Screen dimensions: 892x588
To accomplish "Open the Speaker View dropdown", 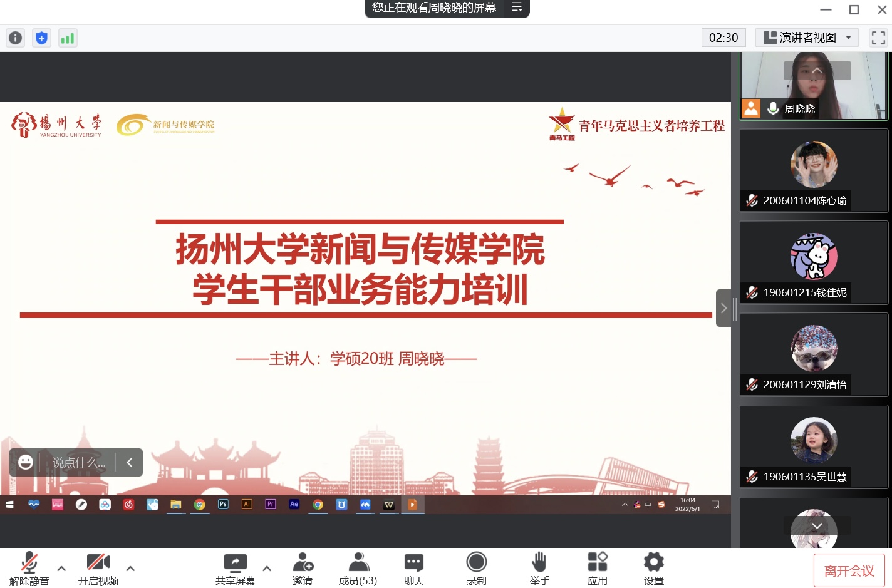I will click(807, 38).
